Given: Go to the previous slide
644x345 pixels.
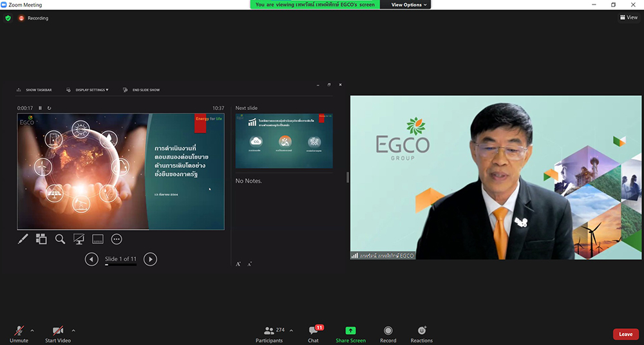Looking at the screenshot, I should click(x=91, y=259).
